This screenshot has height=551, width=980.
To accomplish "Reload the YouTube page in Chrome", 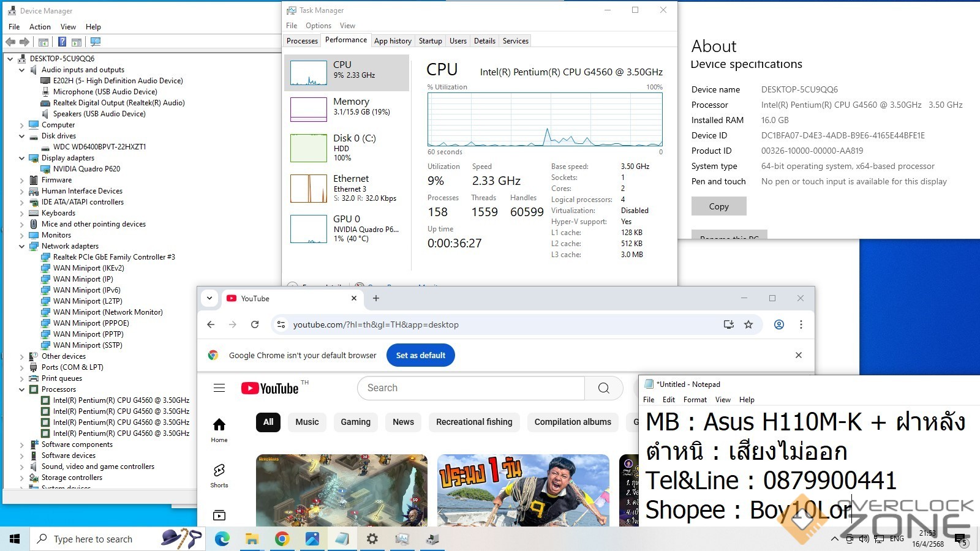I will point(255,324).
